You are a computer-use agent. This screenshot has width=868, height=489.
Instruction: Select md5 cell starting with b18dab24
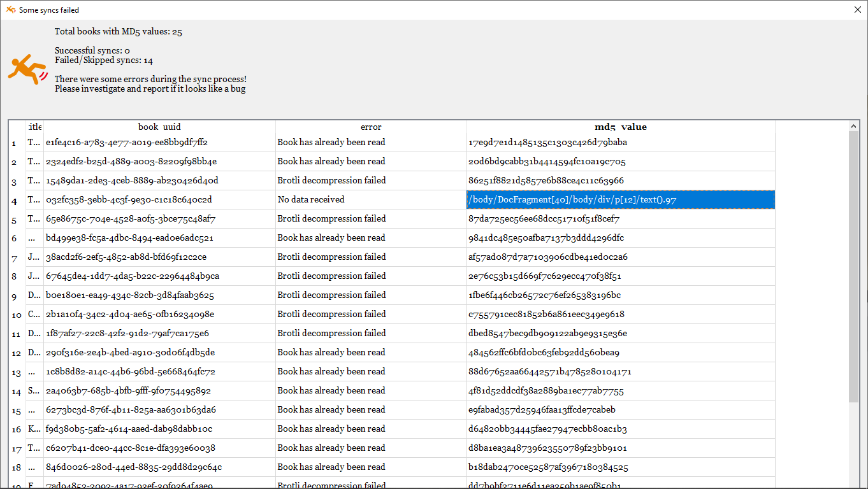coord(621,467)
